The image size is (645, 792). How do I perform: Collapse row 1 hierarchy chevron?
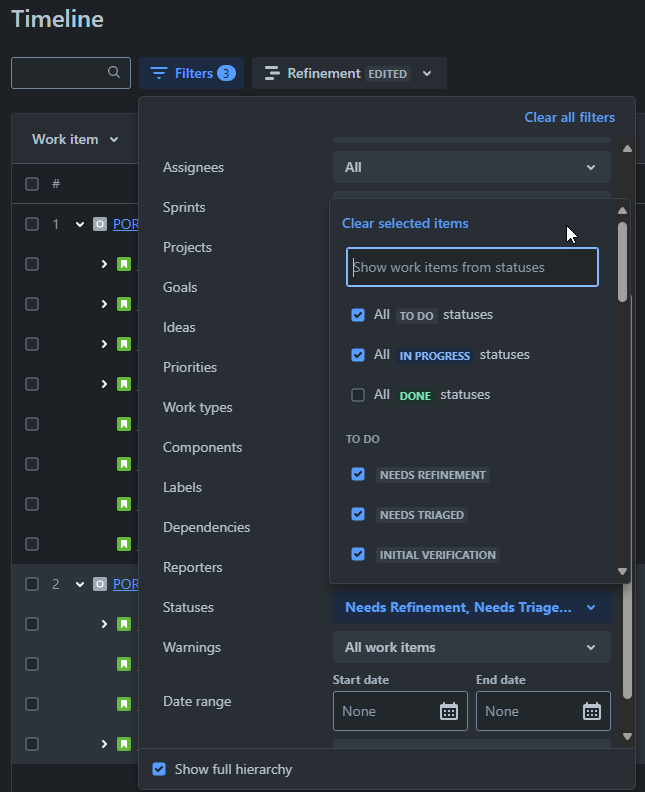click(x=80, y=224)
